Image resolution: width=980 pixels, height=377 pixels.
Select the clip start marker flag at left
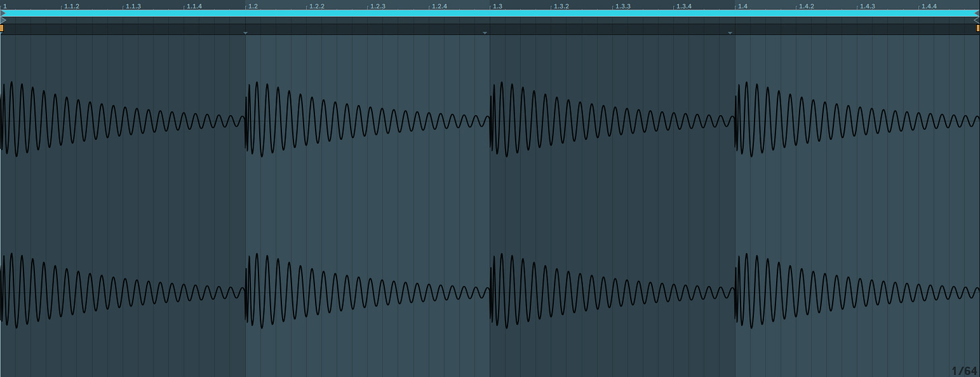click(3, 21)
